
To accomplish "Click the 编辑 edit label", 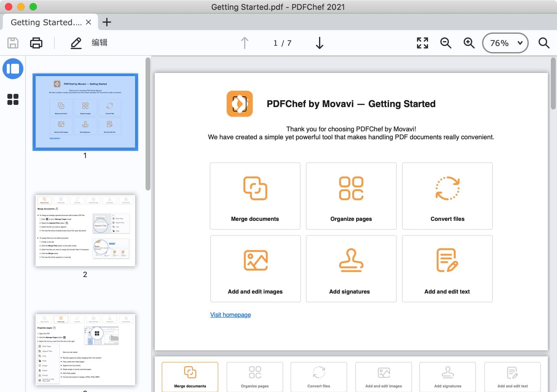I will 99,43.
